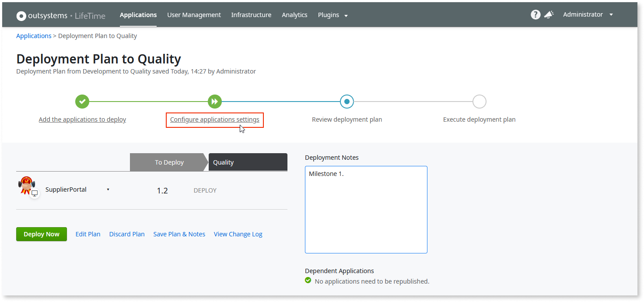Open the SupplierPortal version selector arrow
644x302 pixels.
108,189
